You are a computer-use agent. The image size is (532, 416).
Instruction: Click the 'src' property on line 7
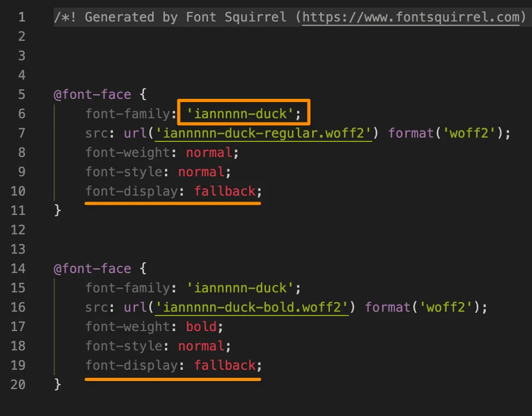[96, 133]
